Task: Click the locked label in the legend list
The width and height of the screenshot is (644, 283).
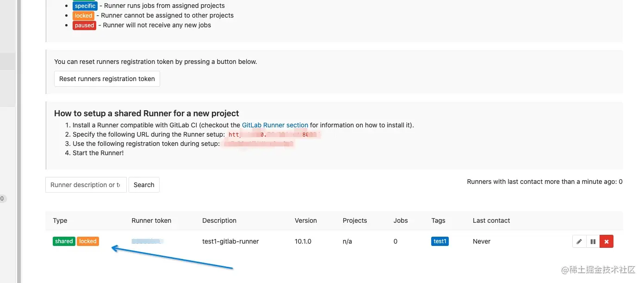Action: point(83,16)
